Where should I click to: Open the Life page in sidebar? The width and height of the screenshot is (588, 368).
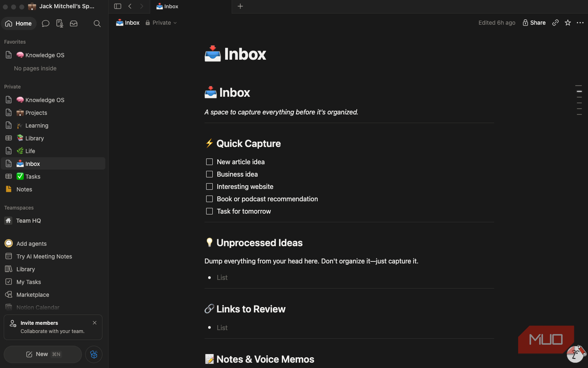(53, 151)
